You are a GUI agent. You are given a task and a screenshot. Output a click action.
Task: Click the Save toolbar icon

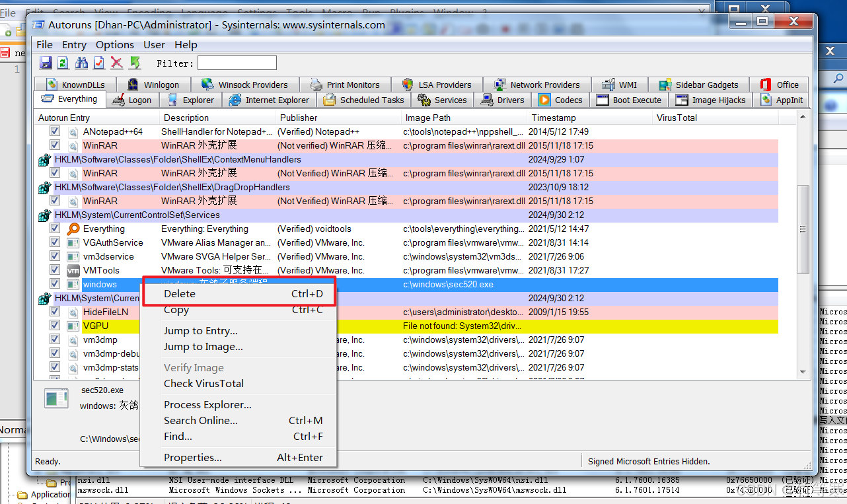tap(46, 63)
